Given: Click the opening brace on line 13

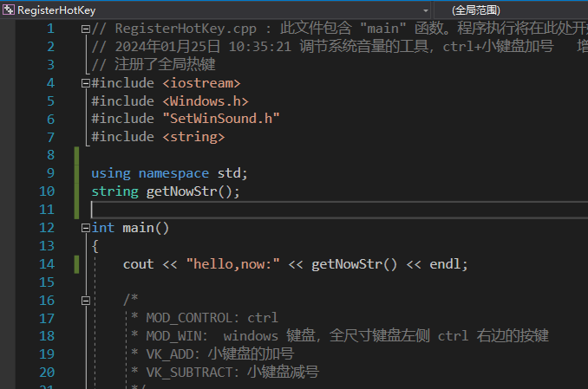Looking at the screenshot, I should 95,246.
